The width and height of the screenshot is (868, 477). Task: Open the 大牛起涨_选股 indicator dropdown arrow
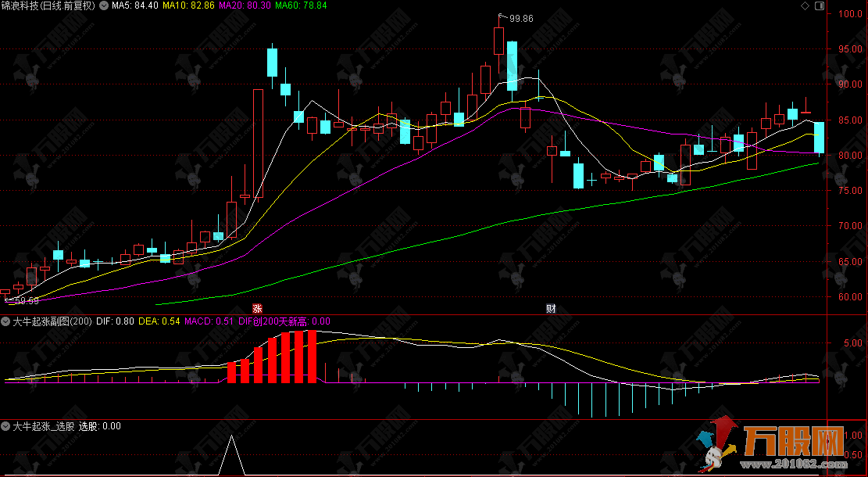[x=6, y=426]
